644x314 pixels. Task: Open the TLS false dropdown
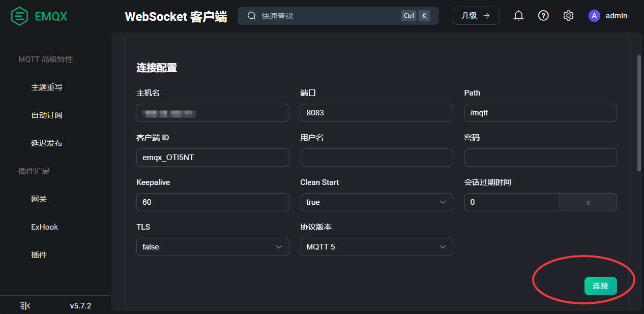pyautogui.click(x=213, y=247)
